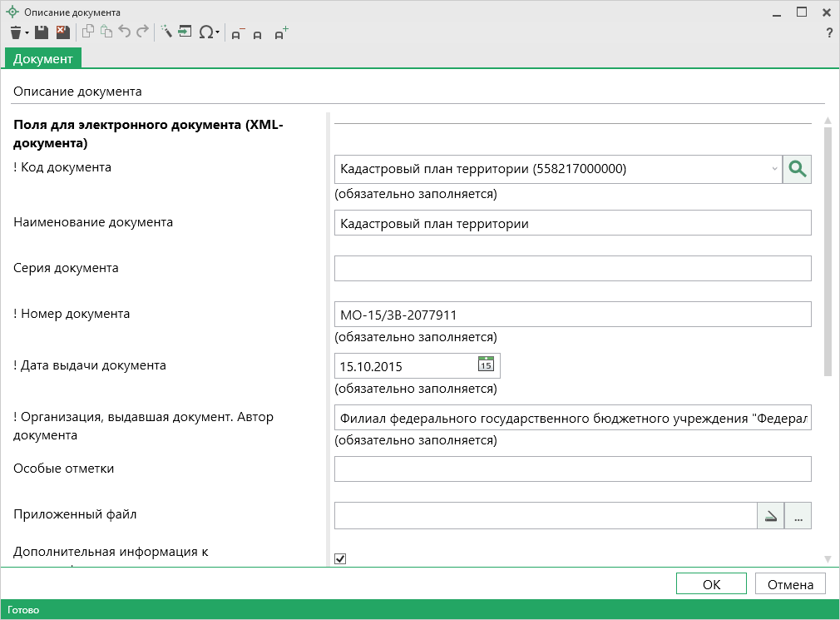Toggle the additional information checkbox
The height and width of the screenshot is (620, 840).
coord(340,558)
